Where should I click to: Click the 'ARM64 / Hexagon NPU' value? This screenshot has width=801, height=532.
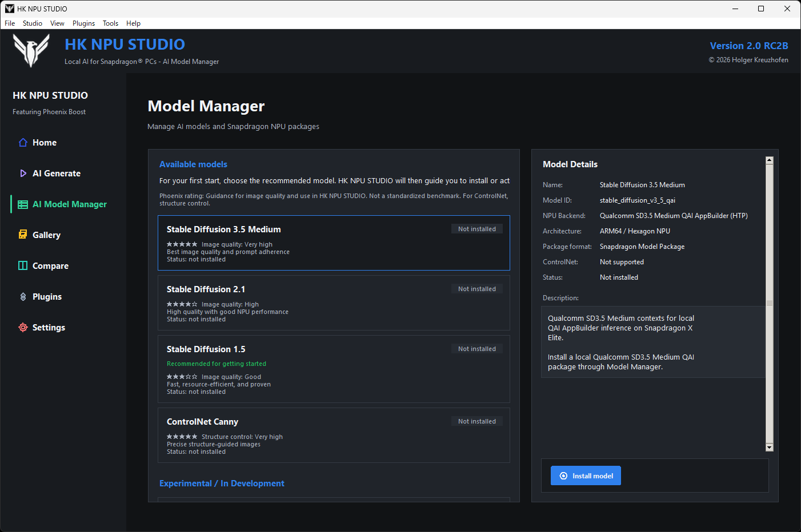[635, 231]
